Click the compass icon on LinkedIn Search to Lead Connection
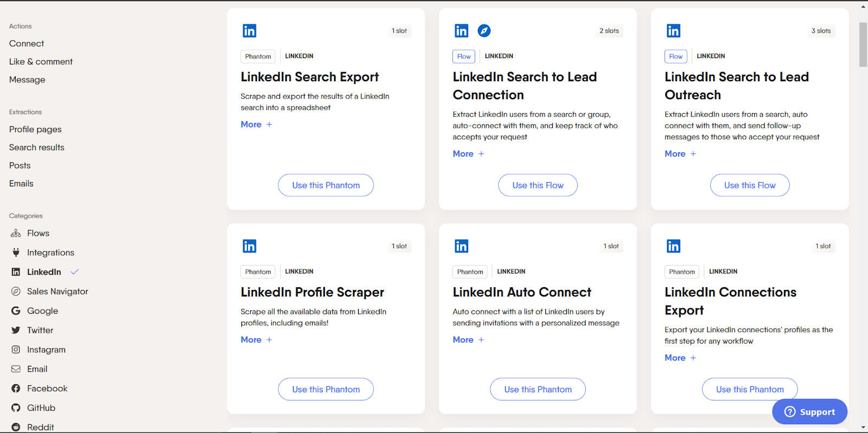The image size is (868, 433). coord(484,30)
